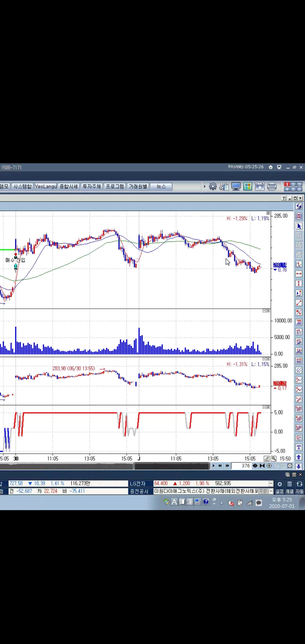Select the T text annotation tool
The width and height of the screenshot is (305, 644).
(x=299, y=447)
